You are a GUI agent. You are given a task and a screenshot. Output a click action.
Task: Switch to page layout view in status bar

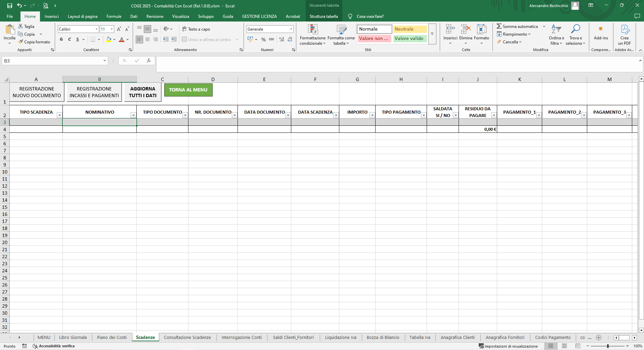tap(564, 346)
